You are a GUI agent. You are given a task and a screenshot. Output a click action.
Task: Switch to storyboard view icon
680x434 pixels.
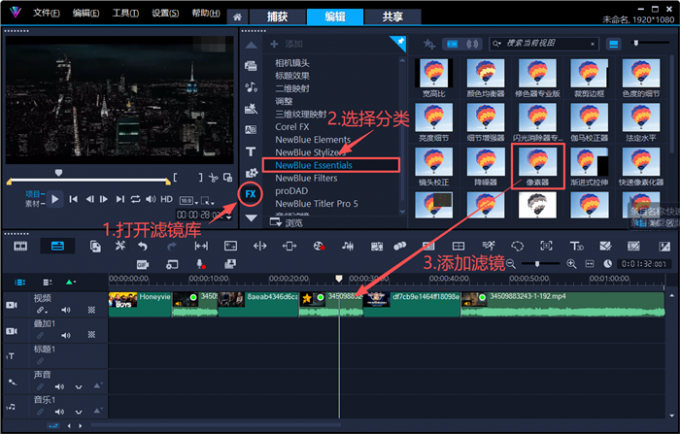click(x=20, y=246)
